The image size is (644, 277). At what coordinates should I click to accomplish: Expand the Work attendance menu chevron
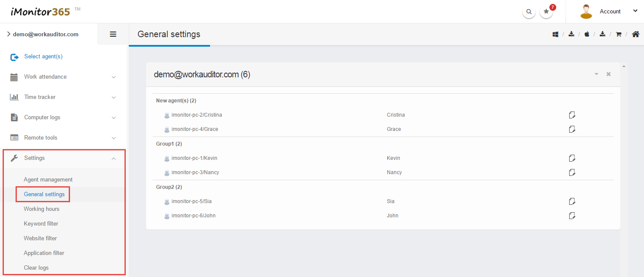(114, 77)
